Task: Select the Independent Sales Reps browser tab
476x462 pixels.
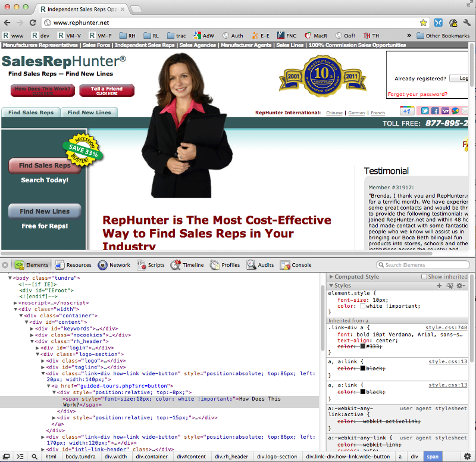Action: point(82,9)
